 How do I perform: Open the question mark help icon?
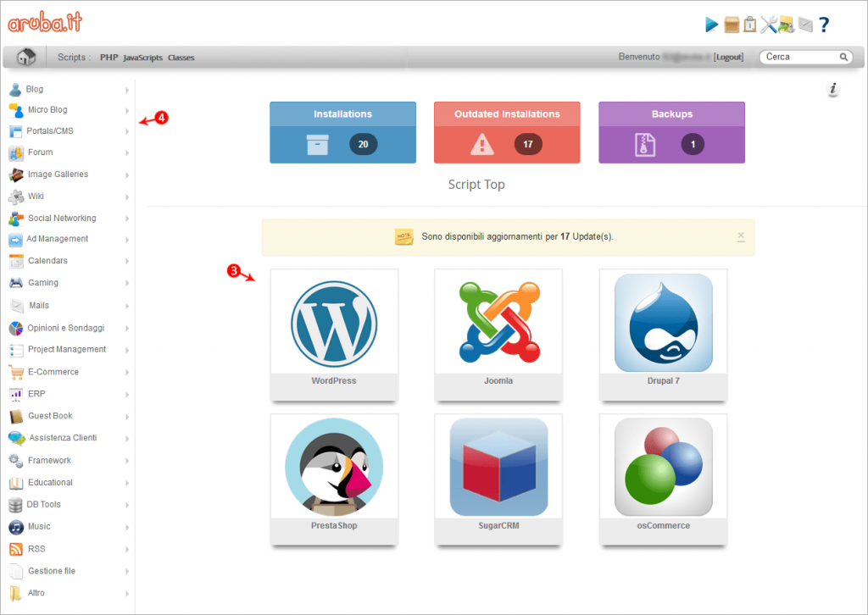click(824, 25)
